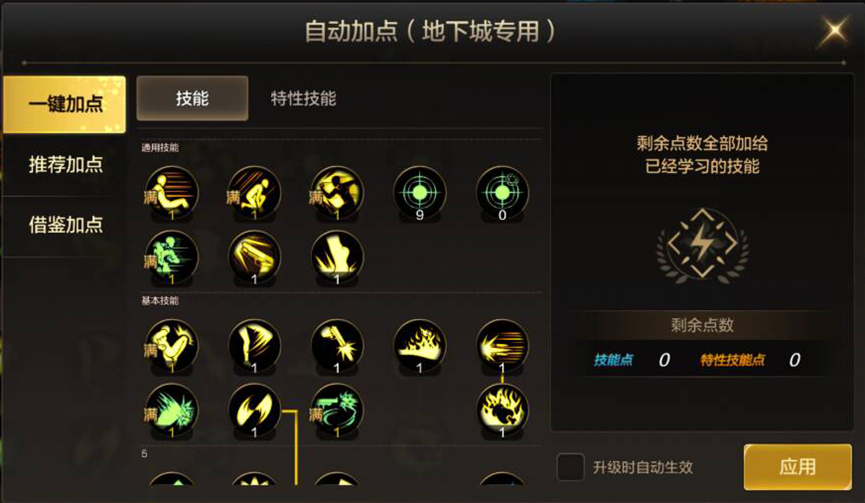Open the 技能 tab
Screen dimensions: 865x503
[192, 99]
